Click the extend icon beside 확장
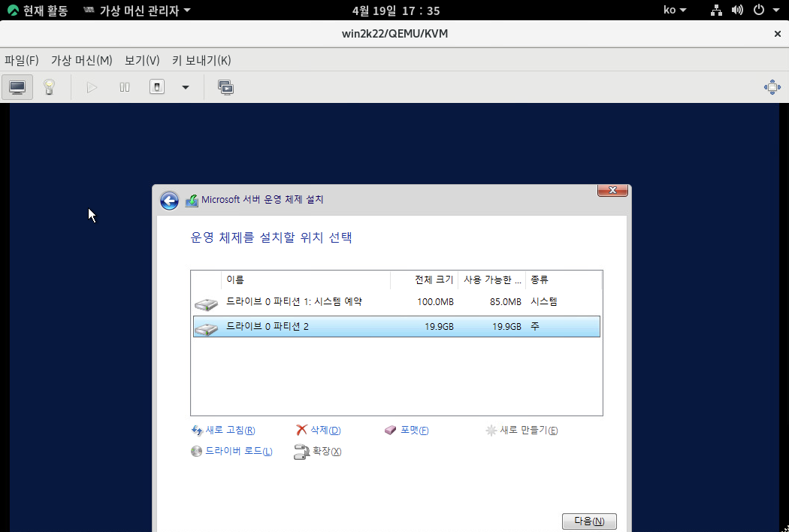 coord(301,452)
